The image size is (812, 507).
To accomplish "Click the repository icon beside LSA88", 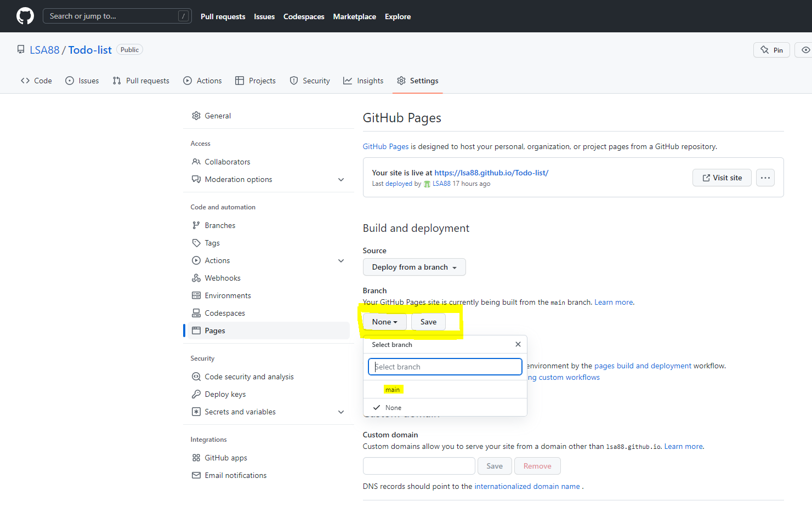I will pyautogui.click(x=21, y=50).
